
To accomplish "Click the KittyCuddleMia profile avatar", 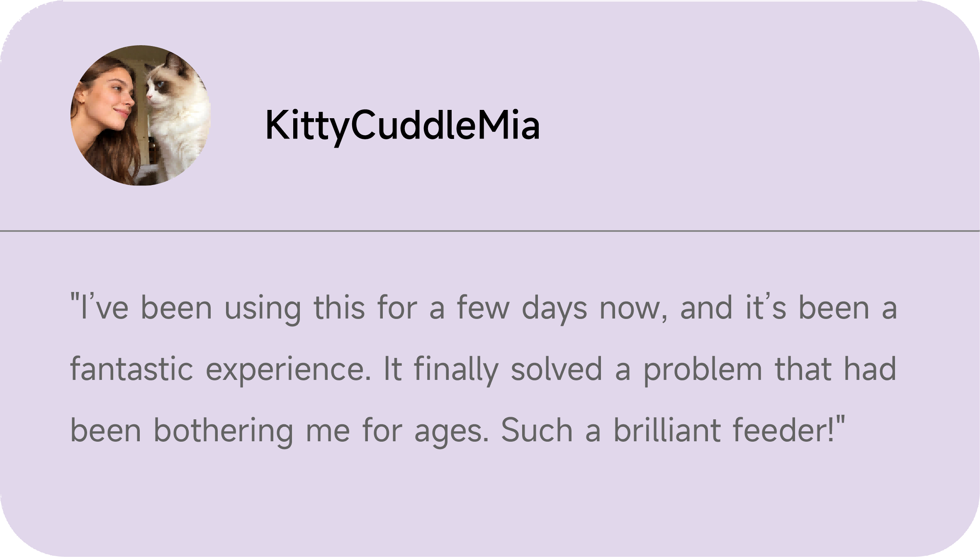I will [x=141, y=115].
